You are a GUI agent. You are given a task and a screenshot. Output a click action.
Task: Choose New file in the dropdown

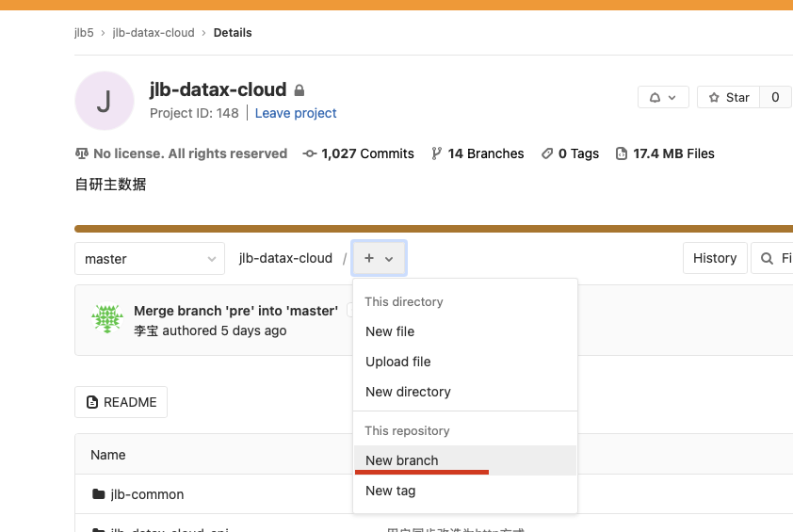tap(390, 331)
